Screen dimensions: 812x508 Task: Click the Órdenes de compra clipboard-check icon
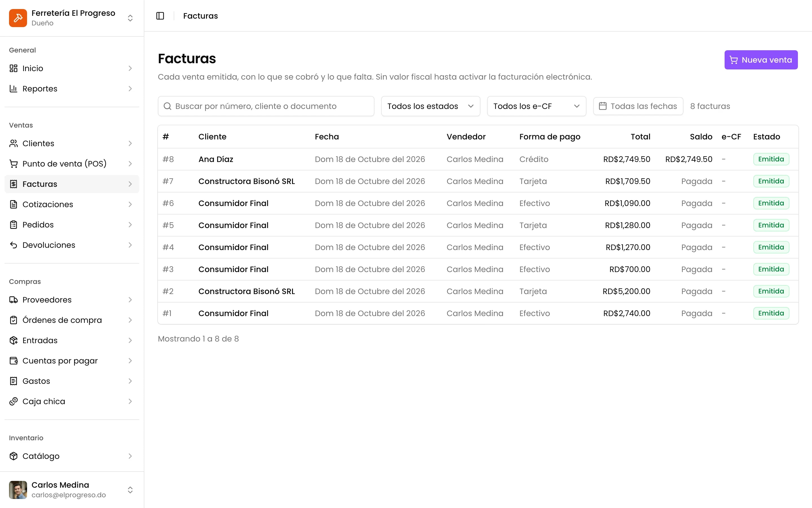(x=14, y=320)
